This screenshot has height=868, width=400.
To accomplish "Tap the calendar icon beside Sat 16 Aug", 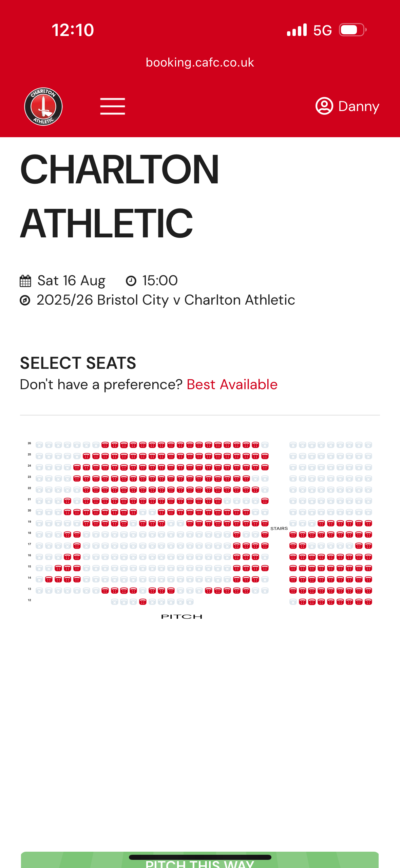I will [25, 281].
